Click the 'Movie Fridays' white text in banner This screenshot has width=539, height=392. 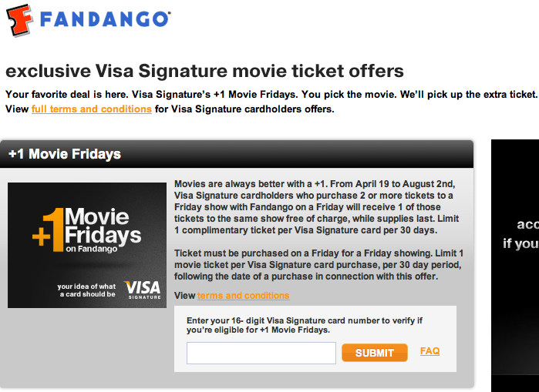(103, 226)
